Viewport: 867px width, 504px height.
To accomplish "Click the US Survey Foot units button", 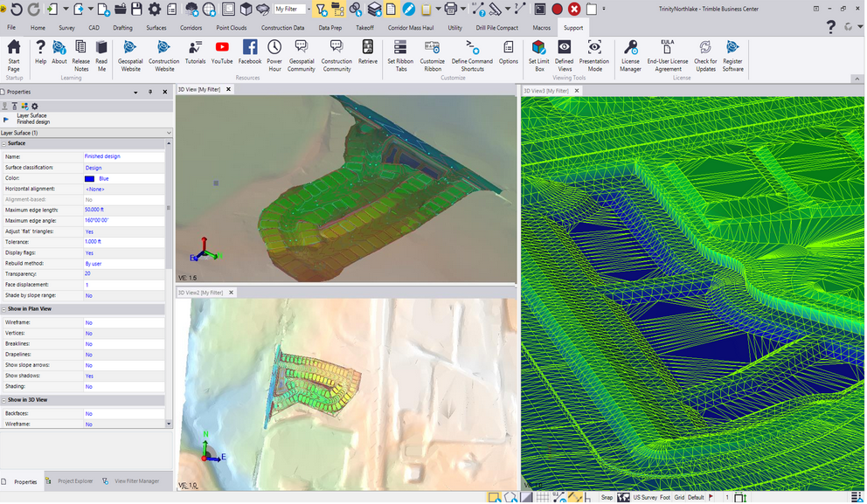I will [651, 497].
